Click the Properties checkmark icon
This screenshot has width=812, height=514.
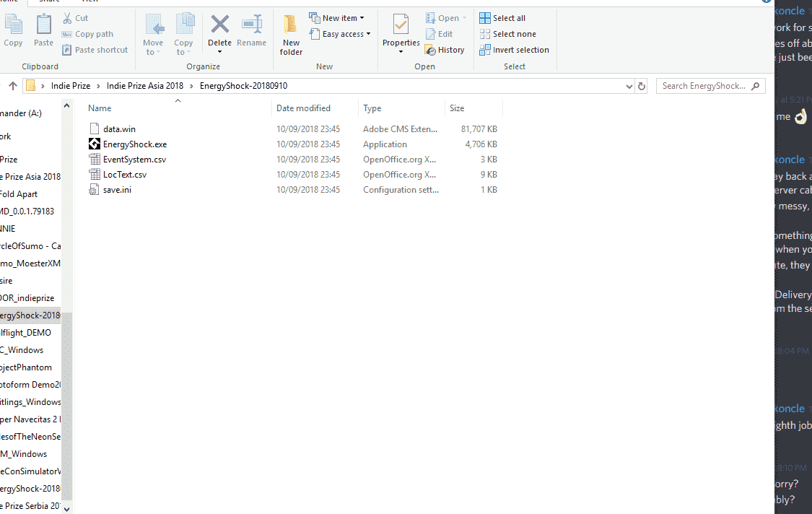[x=401, y=25]
